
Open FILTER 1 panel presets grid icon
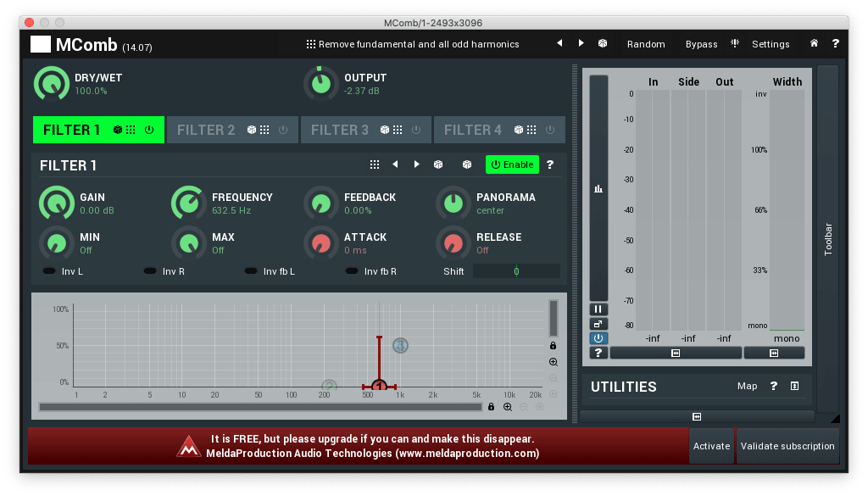(x=375, y=164)
